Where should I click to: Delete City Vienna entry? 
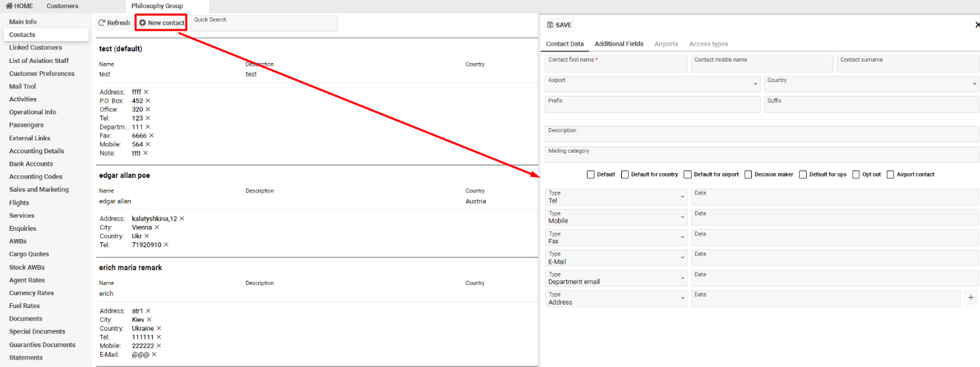pyautogui.click(x=156, y=227)
